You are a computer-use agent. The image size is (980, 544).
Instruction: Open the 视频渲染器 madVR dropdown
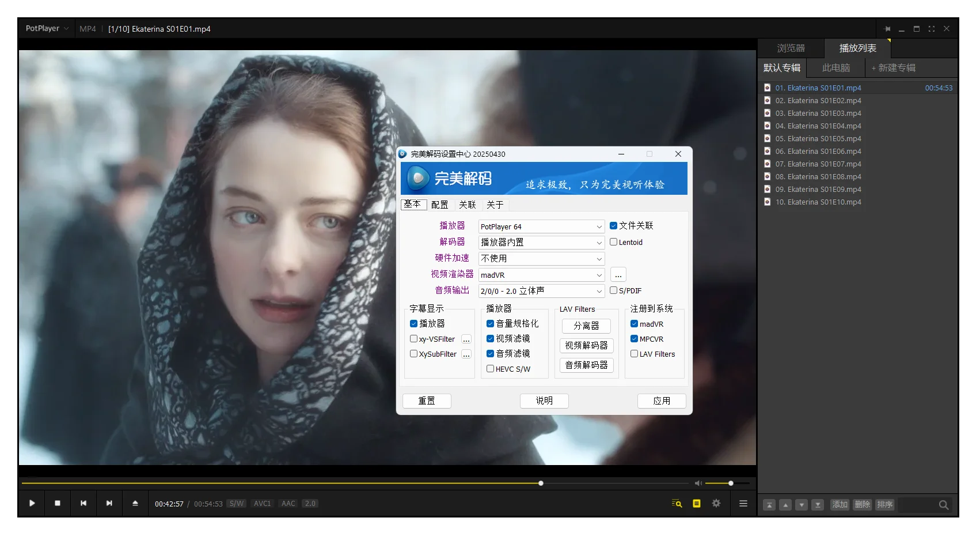tap(541, 275)
